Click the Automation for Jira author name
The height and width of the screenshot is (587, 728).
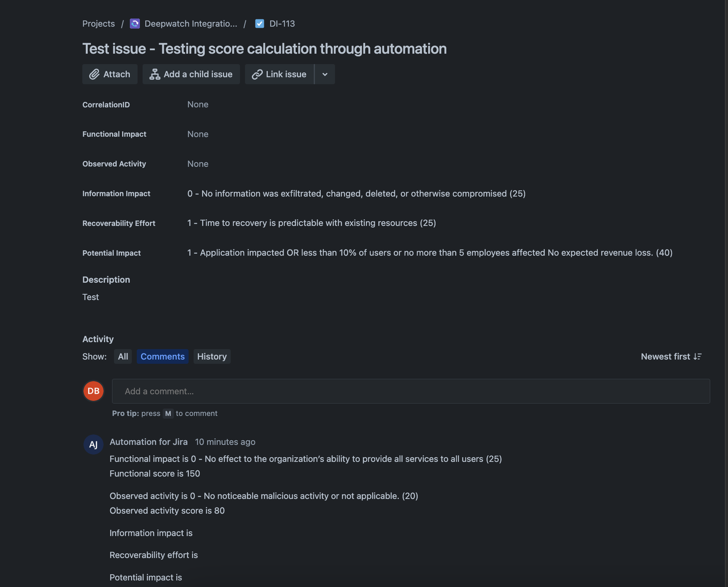[x=149, y=442]
